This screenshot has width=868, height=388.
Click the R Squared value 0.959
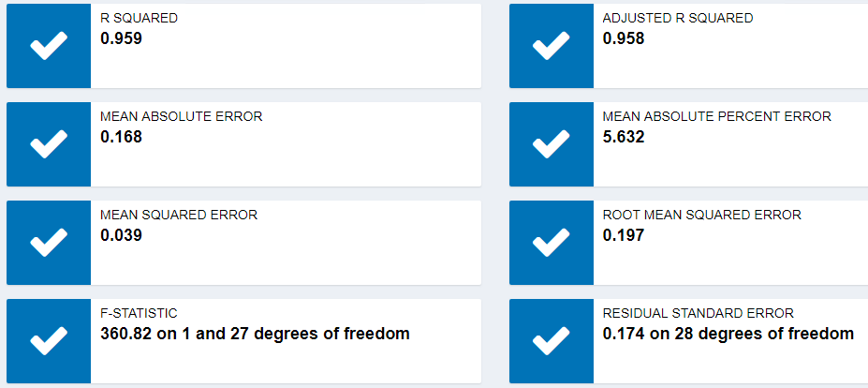click(x=121, y=39)
